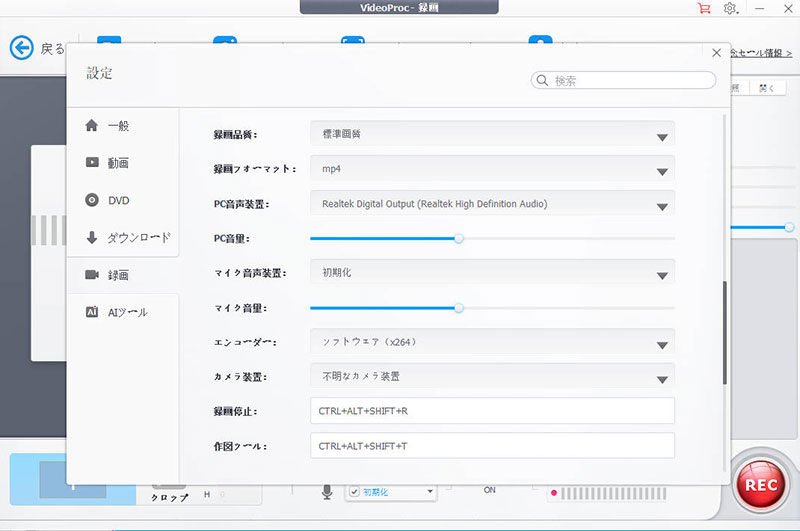800x531 pixels.
Task: Start recording with the red REC button
Action: [761, 485]
